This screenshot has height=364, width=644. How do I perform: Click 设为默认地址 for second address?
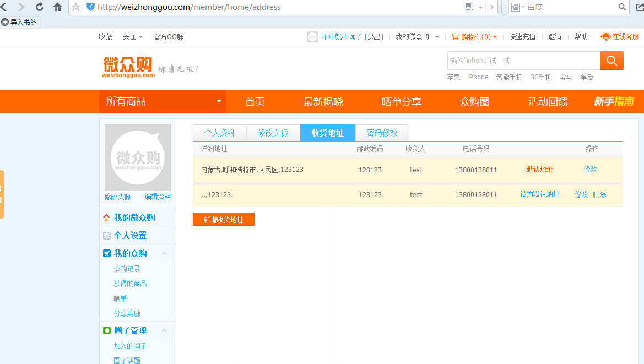click(x=540, y=194)
